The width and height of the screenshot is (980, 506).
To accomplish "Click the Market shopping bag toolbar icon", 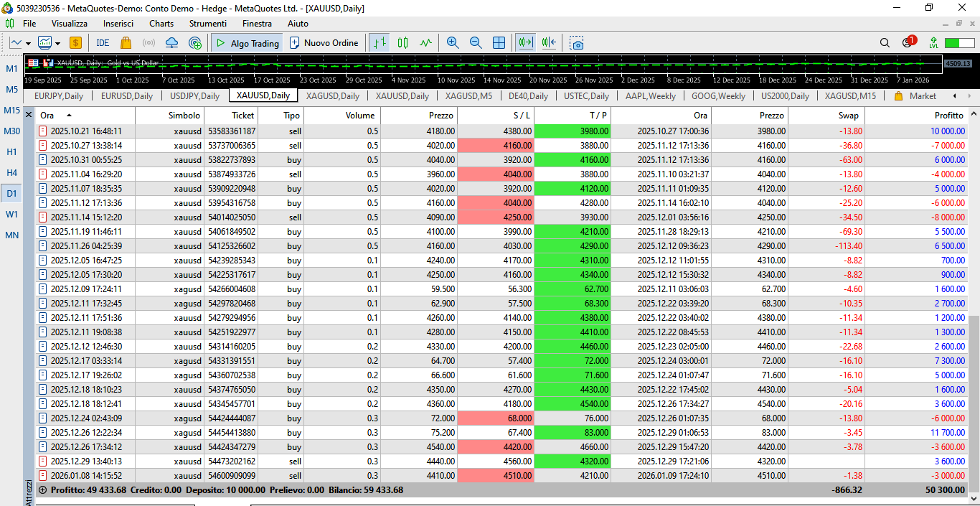I will (126, 43).
